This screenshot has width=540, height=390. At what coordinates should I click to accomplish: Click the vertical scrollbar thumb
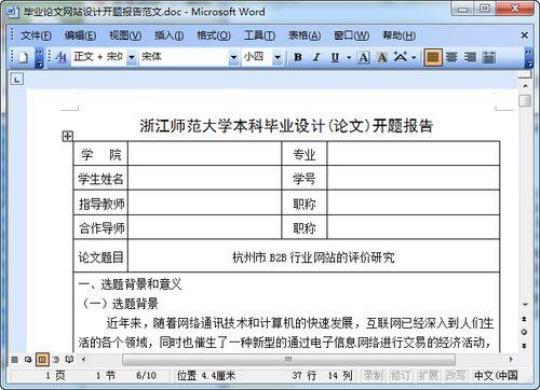(x=525, y=101)
